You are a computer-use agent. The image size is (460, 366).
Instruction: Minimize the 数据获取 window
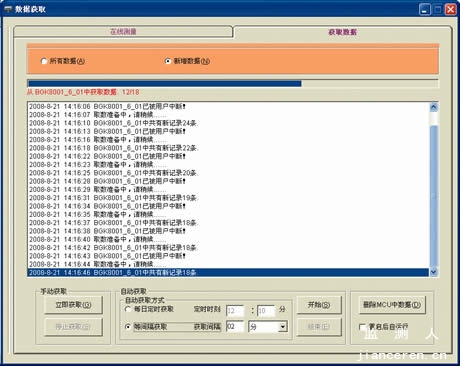425,9
